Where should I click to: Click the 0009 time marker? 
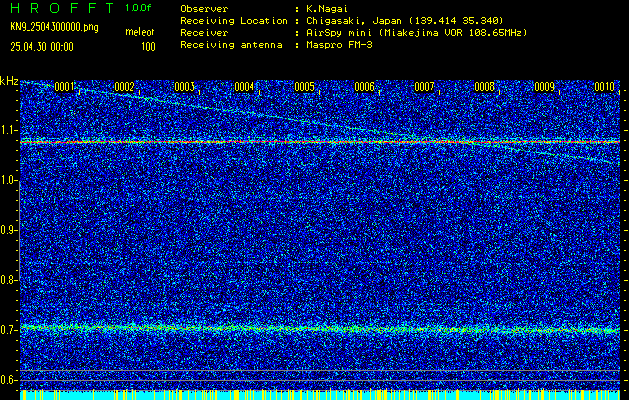click(545, 87)
